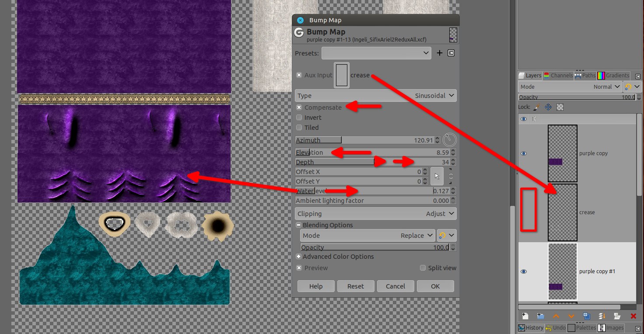Close the Bump Map dialog window
This screenshot has width=644, height=334.
pyautogui.click(x=300, y=20)
